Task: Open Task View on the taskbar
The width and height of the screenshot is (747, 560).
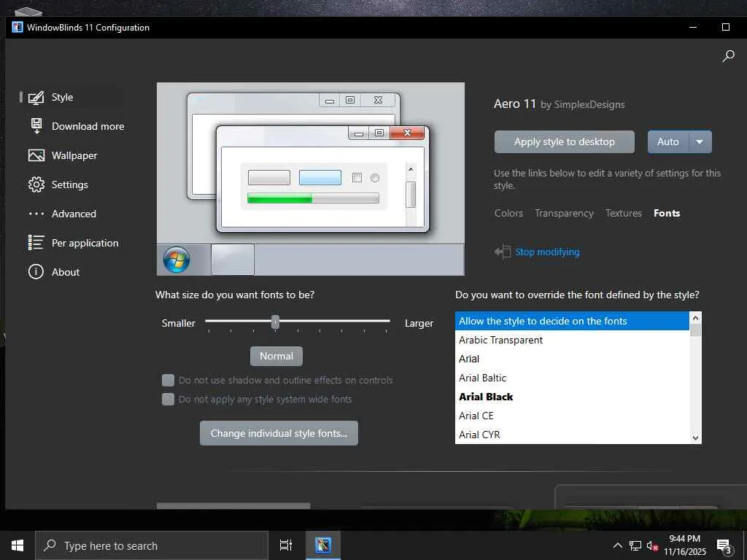Action: click(x=286, y=545)
